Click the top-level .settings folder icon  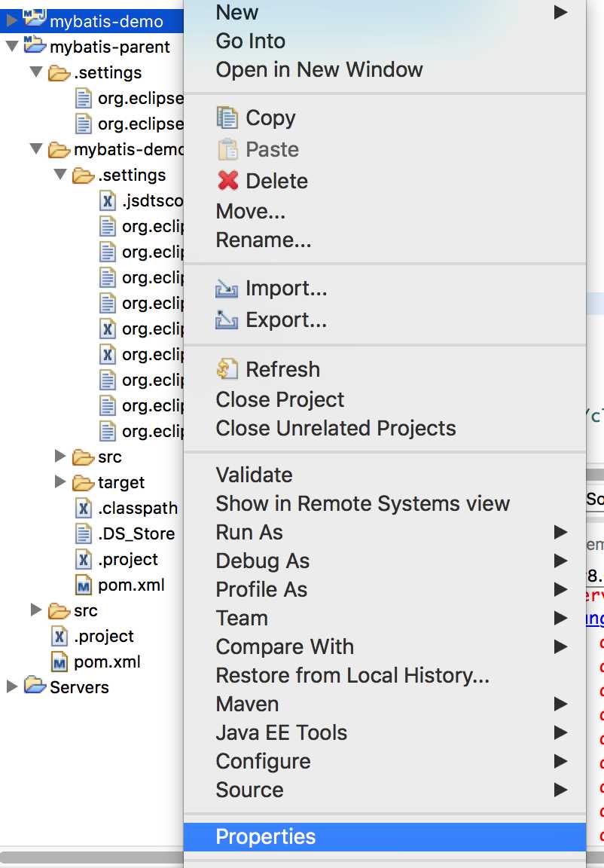coord(59,72)
